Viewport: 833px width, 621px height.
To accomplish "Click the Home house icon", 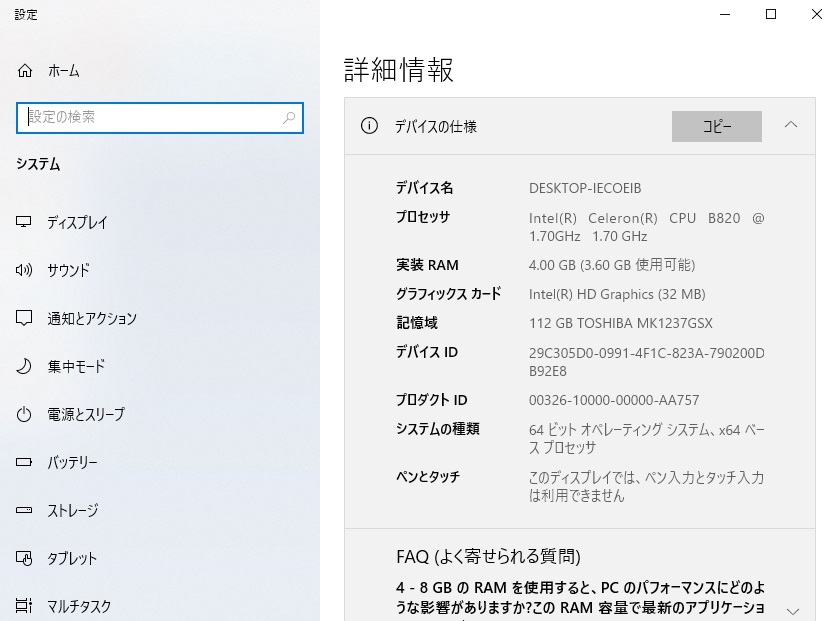I will (x=25, y=71).
